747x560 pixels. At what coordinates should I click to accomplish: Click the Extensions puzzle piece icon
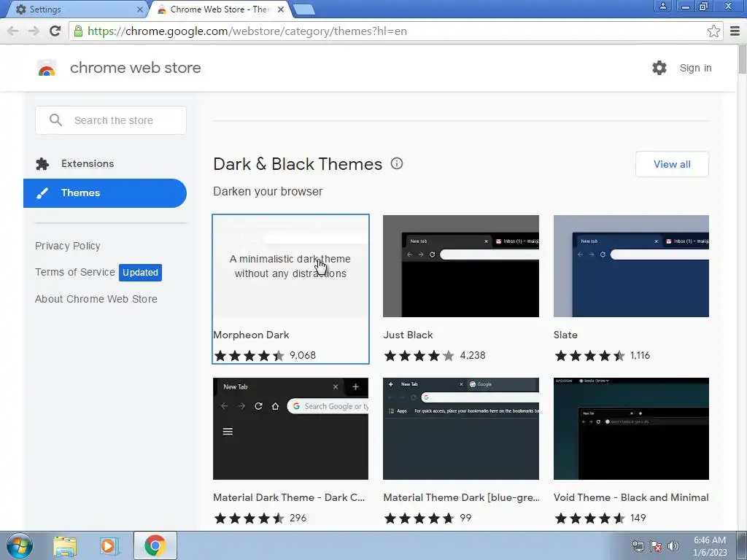tap(42, 164)
